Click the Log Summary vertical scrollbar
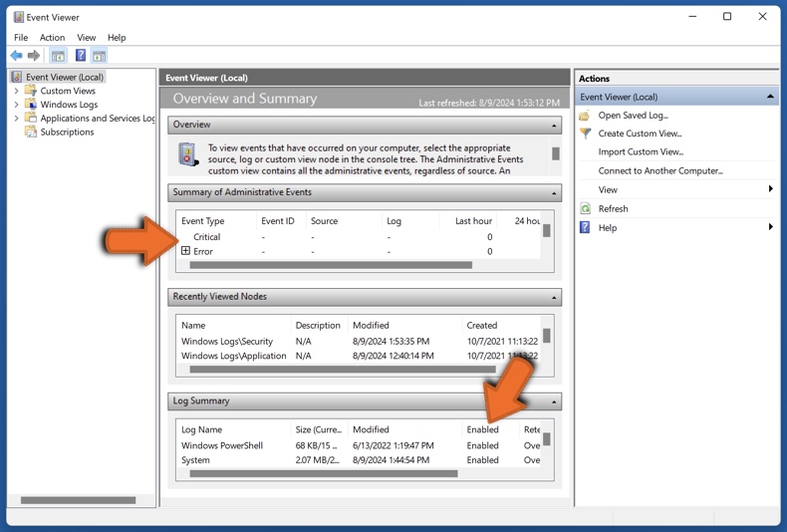This screenshot has width=787, height=532. pyautogui.click(x=547, y=439)
